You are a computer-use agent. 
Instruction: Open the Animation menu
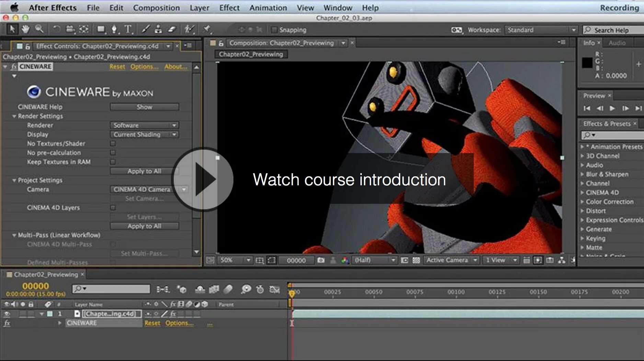(268, 8)
